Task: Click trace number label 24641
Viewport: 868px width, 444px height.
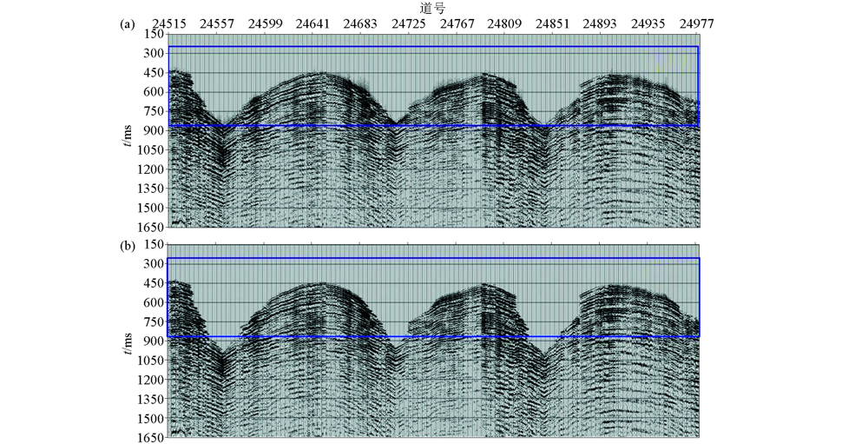Action: click(x=312, y=23)
